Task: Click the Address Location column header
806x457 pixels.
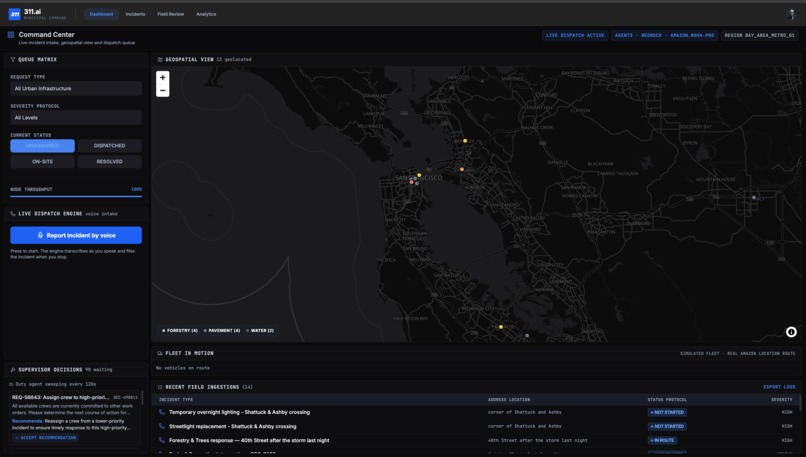Action: 508,399
